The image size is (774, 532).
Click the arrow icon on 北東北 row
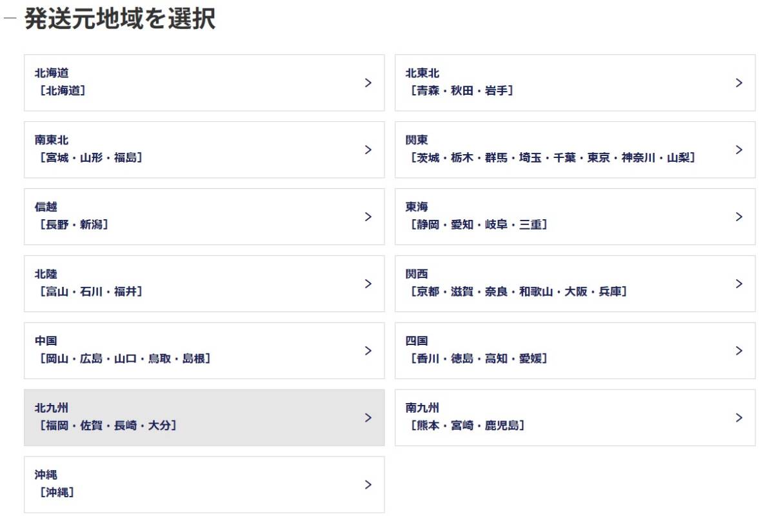pyautogui.click(x=739, y=83)
